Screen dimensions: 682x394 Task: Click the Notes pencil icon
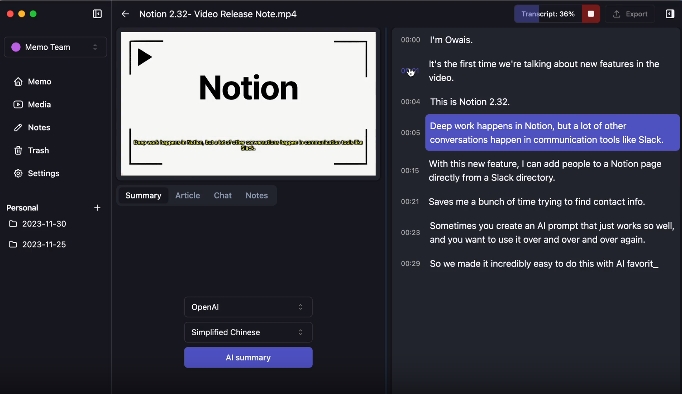pos(18,127)
